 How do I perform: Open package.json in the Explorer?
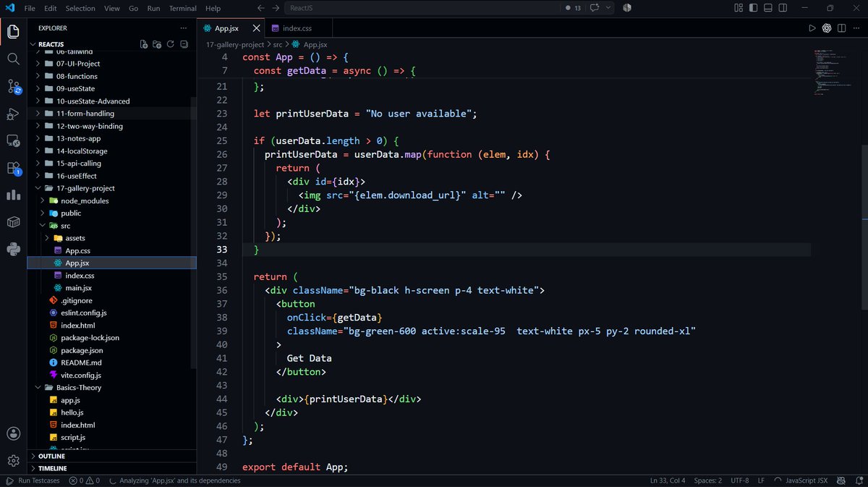(x=82, y=350)
